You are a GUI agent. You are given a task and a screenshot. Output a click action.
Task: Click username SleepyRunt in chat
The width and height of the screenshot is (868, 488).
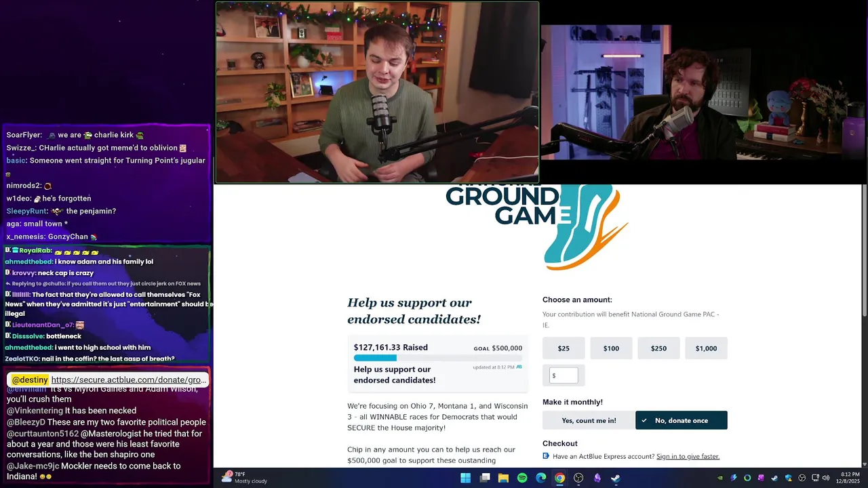click(x=26, y=211)
